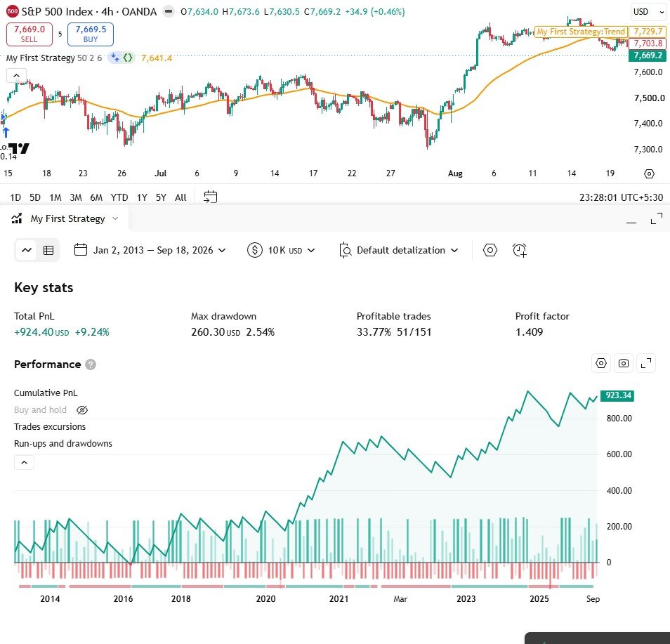
Task: Open the date range Jan 2, 2013 dropdown
Action: [x=150, y=250]
